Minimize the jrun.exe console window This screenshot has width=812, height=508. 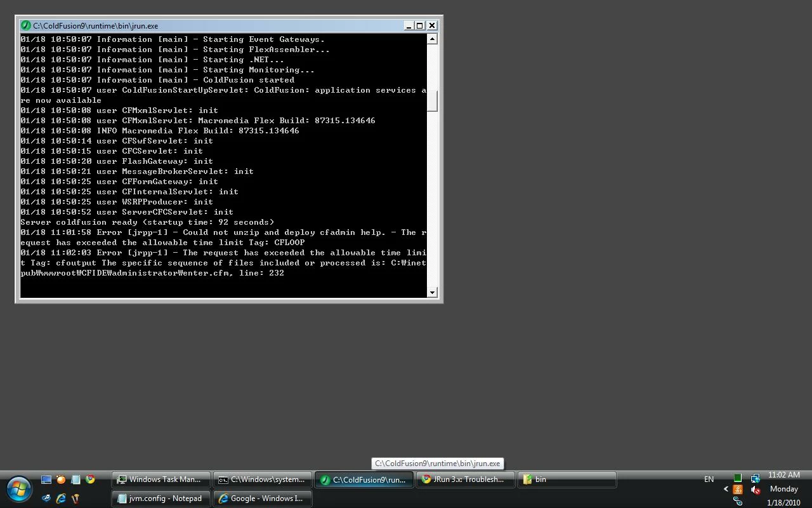[409, 25]
